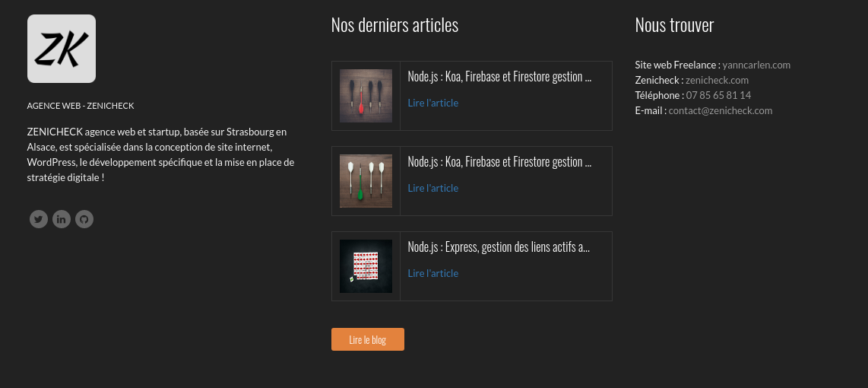The width and height of the screenshot is (868, 388).
Task: Open second Node.js Koa Firebase article title
Action: click(x=499, y=162)
